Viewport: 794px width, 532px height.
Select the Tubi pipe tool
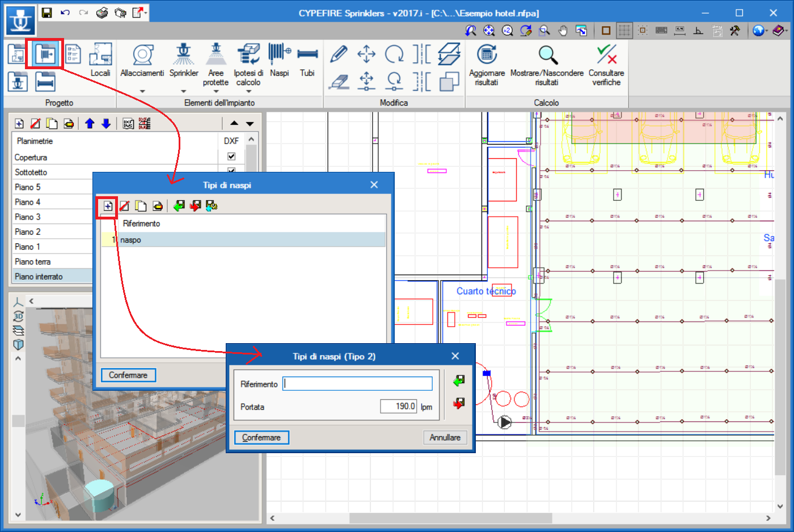(307, 60)
